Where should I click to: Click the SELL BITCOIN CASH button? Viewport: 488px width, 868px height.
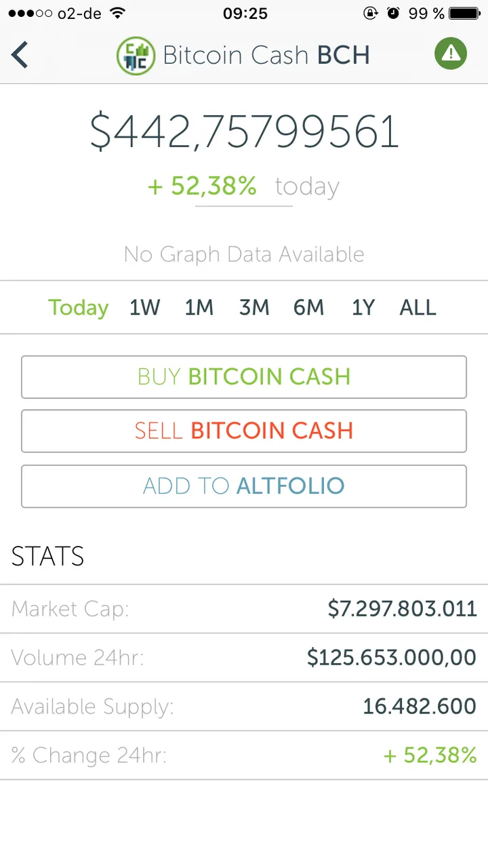click(244, 431)
